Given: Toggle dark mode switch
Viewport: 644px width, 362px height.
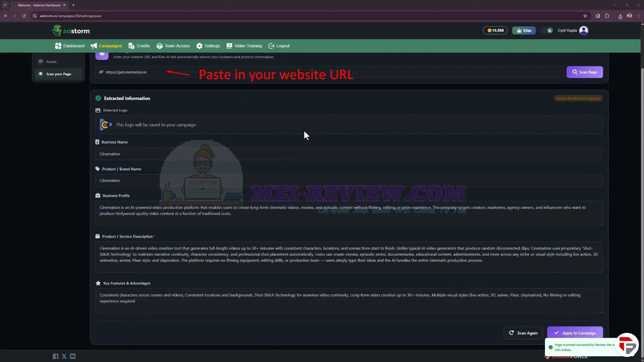Looking at the screenshot, I should tap(547, 31).
